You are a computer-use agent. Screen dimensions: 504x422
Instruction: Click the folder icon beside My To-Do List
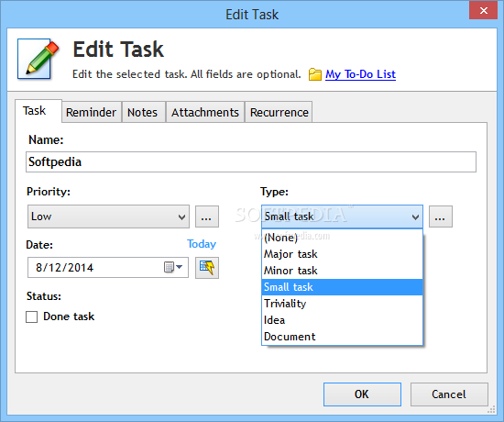tap(314, 74)
